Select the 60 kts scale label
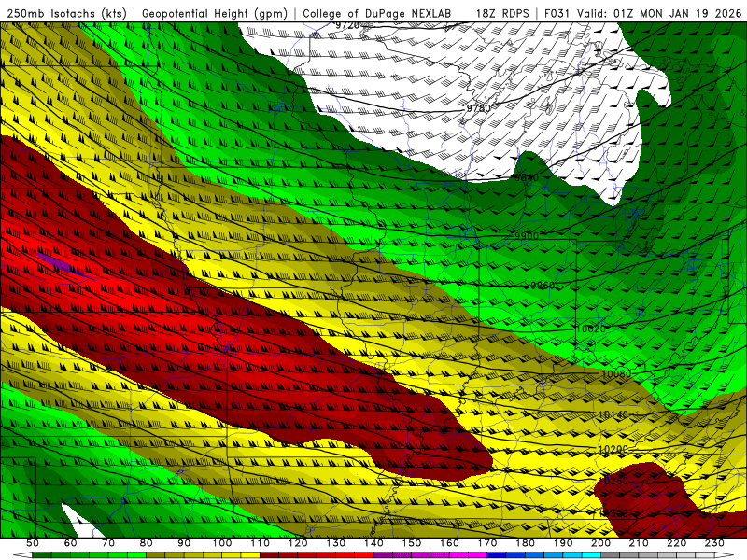747x560 pixels. coord(70,543)
